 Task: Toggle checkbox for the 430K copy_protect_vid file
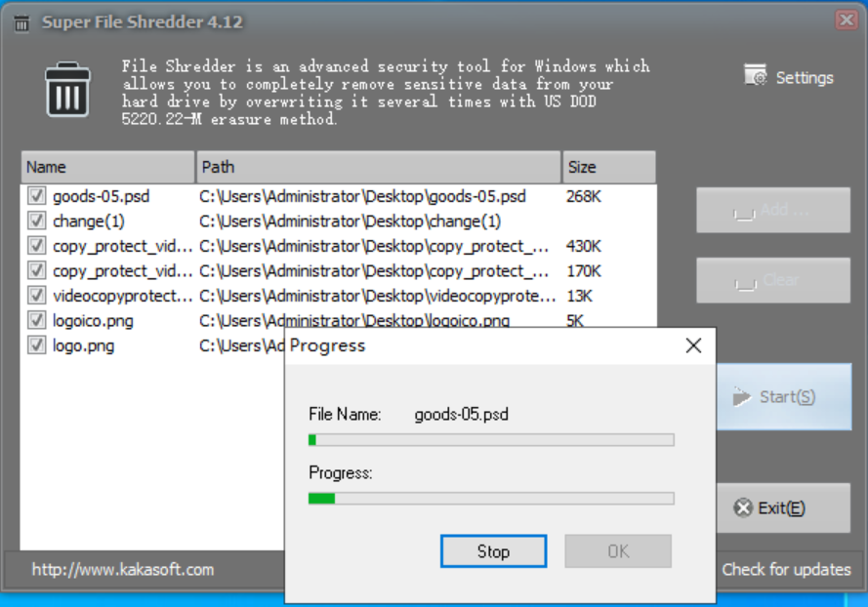[x=36, y=246]
